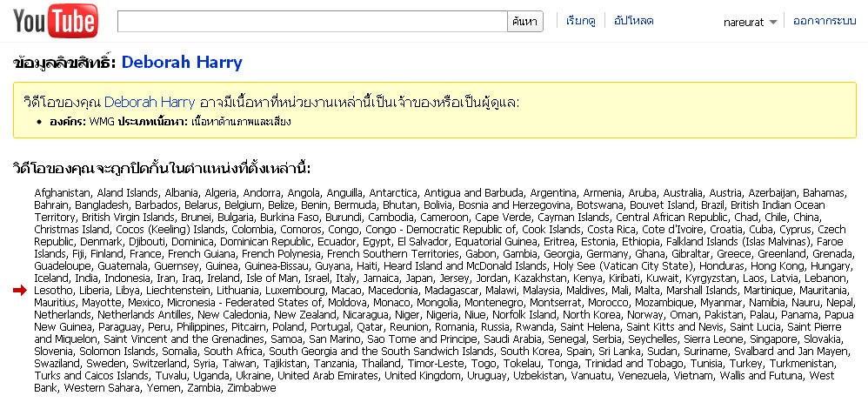Click 'Madagascar' in the country list
Image resolution: width=868 pixels, height=409 pixels.
point(451,291)
